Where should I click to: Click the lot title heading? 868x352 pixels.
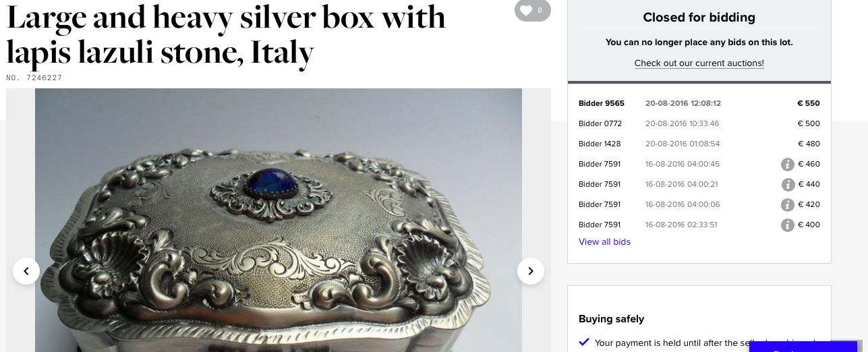point(226,34)
